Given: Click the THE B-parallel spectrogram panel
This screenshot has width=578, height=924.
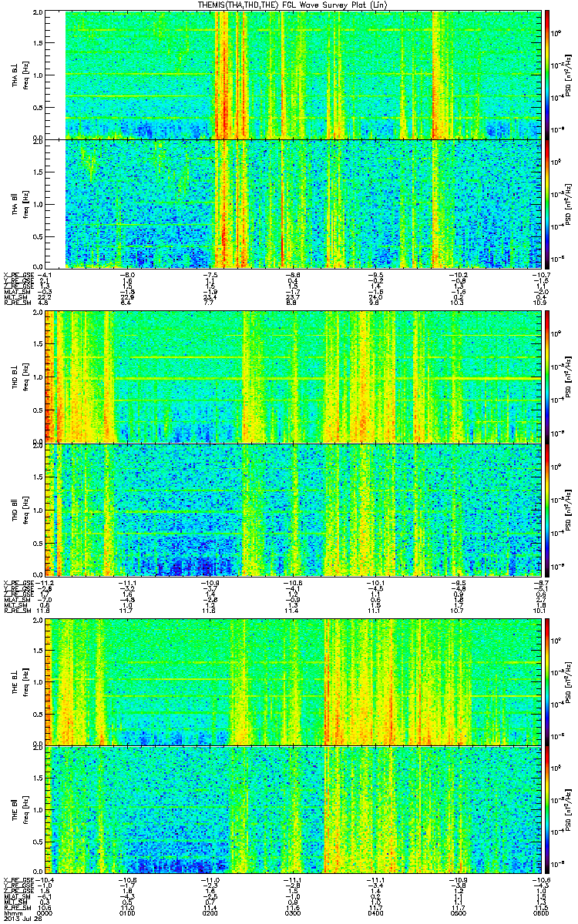Looking at the screenshot, I should tap(294, 809).
